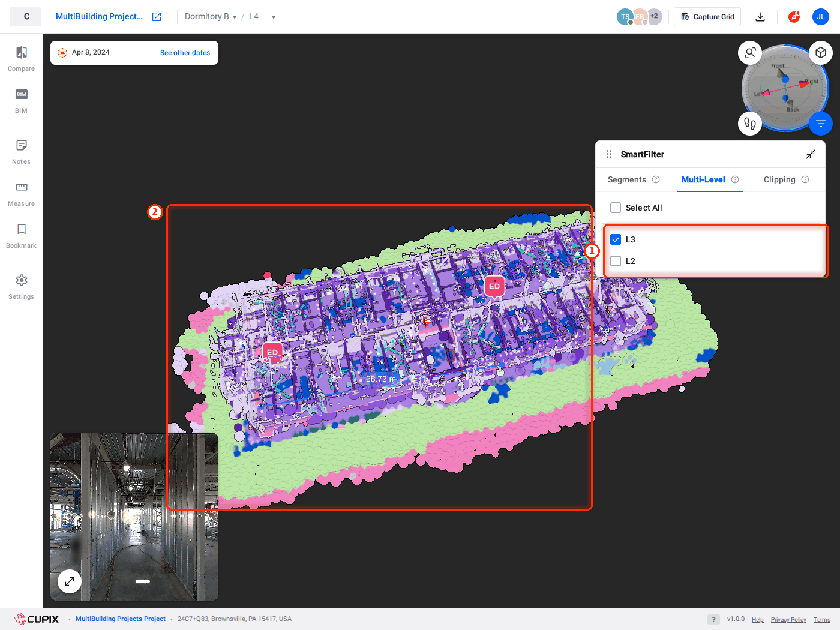Expand the panorama preview thumbnail
Image resolution: width=840 pixels, height=630 pixels.
[x=70, y=581]
